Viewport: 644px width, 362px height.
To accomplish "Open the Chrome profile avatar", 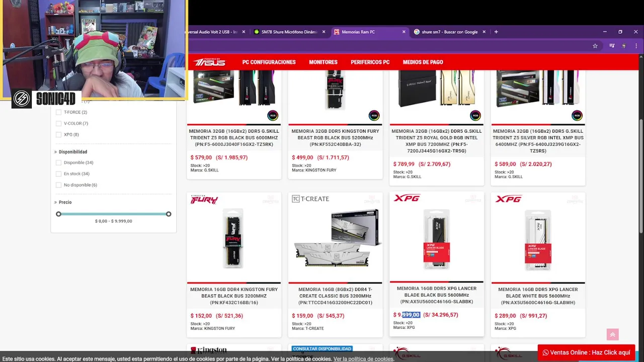I will pyautogui.click(x=624, y=46).
